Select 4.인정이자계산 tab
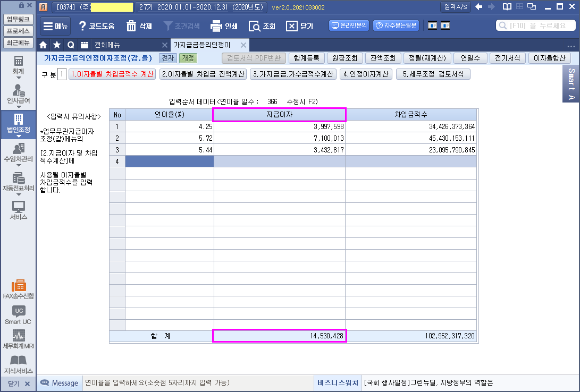The width and height of the screenshot is (580, 392). tap(366, 74)
